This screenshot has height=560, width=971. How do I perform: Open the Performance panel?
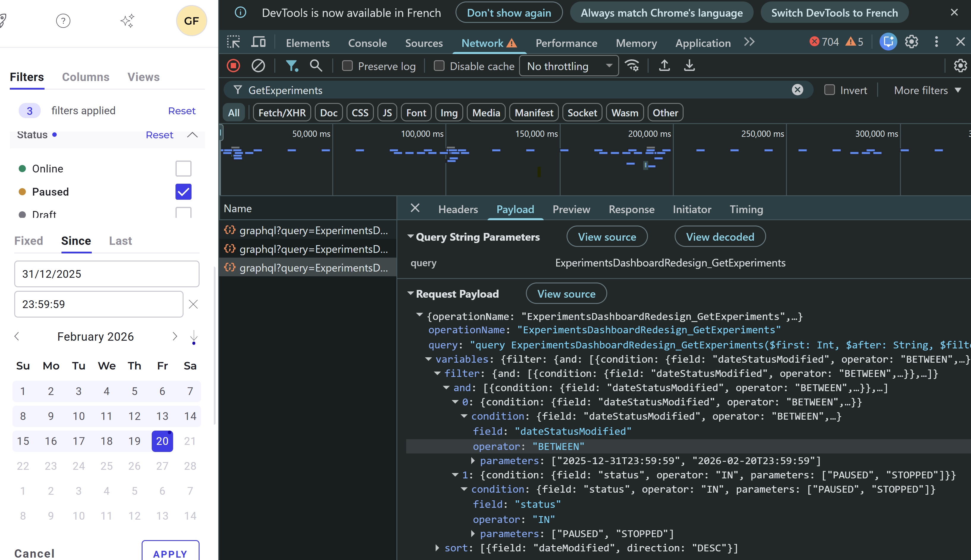(x=566, y=43)
